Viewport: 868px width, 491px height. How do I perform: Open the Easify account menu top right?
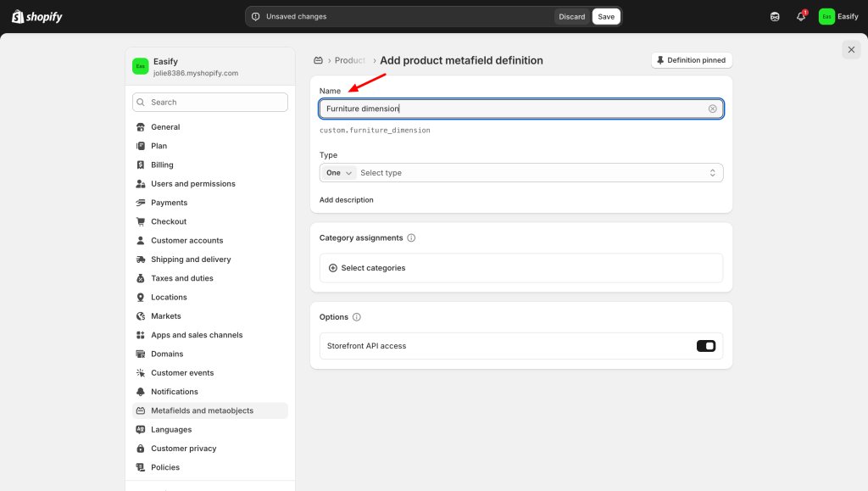(x=838, y=16)
